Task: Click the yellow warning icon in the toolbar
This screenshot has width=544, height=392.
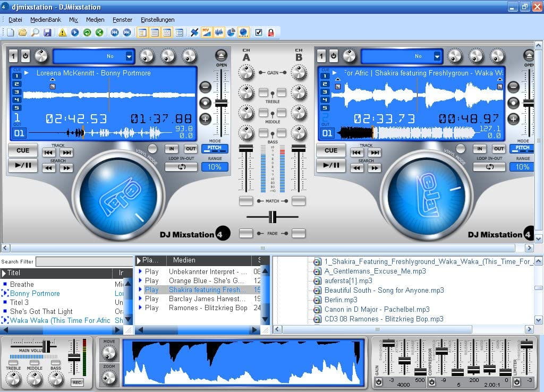Action: 62,32
